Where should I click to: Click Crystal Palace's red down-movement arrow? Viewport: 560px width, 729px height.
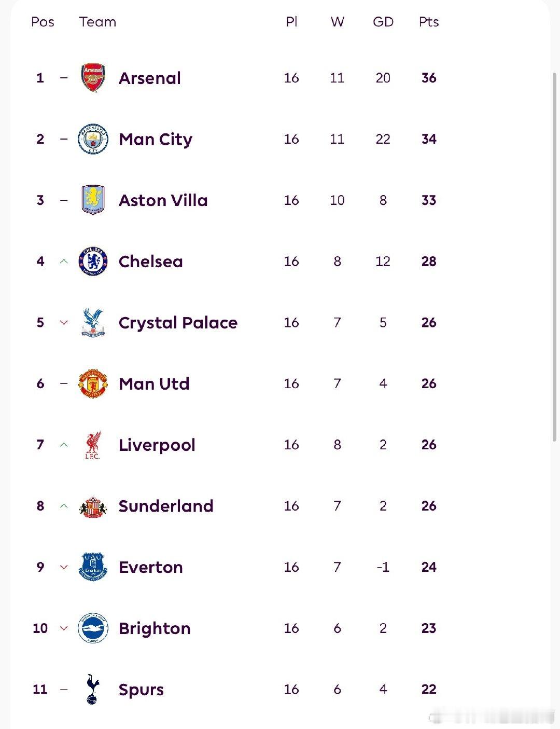point(64,323)
